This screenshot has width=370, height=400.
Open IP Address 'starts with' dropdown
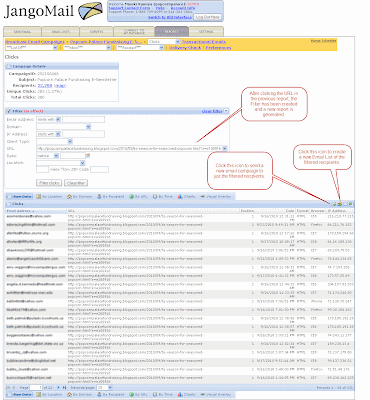click(58, 134)
